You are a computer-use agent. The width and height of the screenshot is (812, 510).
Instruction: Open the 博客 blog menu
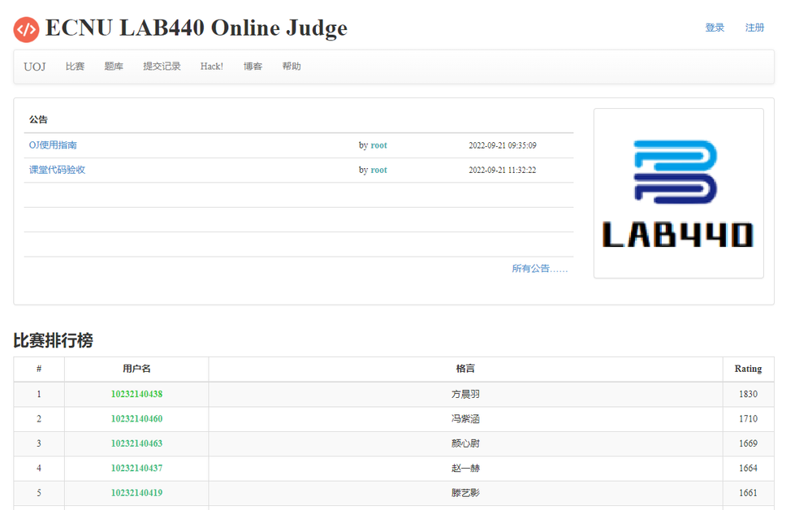click(x=253, y=67)
